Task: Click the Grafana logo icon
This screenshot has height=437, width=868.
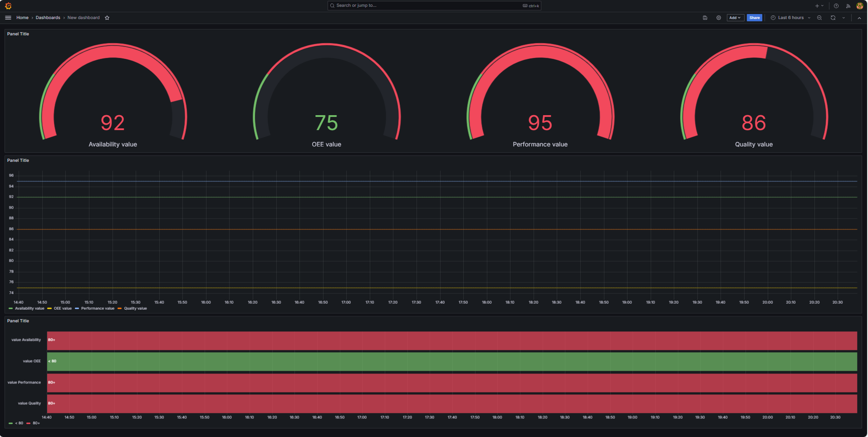Action: [x=8, y=6]
